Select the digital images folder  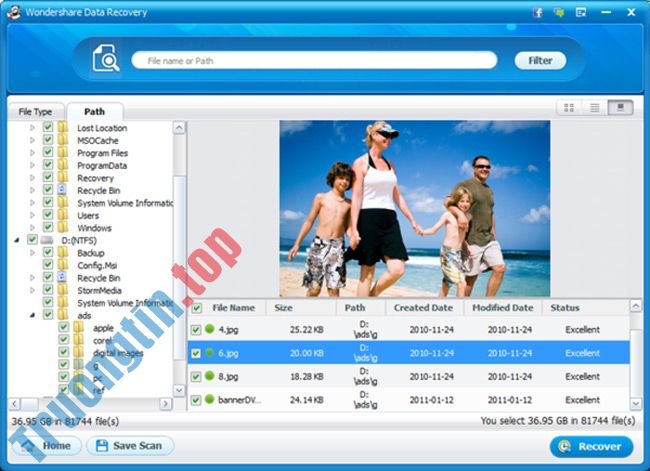[118, 353]
